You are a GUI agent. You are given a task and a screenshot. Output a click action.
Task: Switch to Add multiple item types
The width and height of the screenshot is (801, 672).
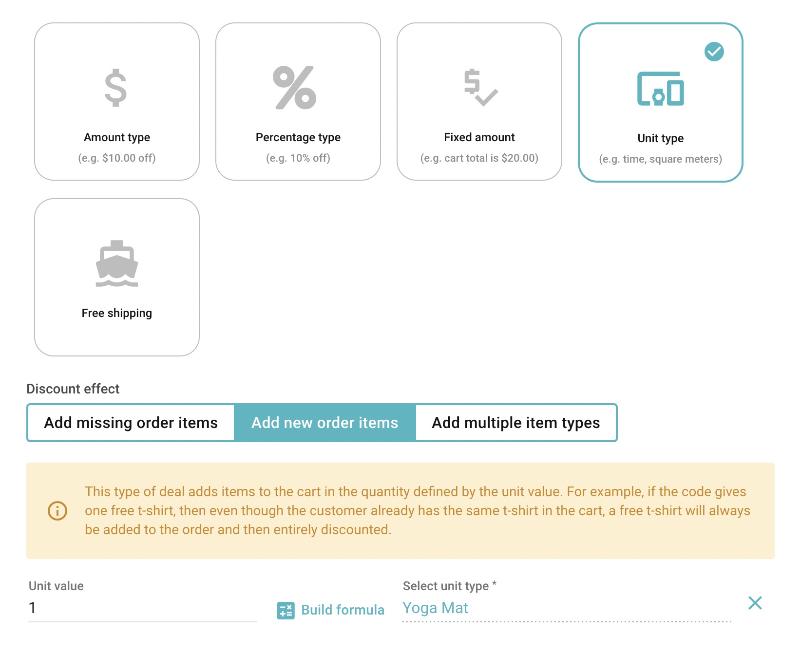(515, 423)
